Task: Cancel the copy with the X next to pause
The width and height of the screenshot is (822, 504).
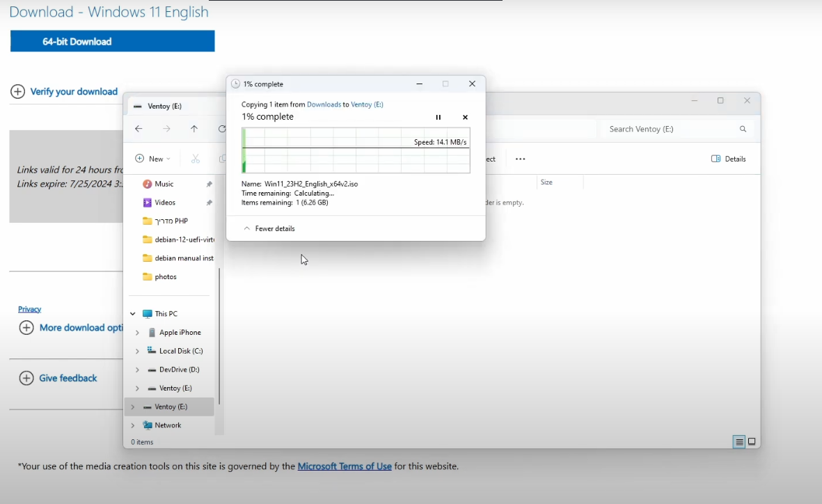Action: click(x=465, y=118)
